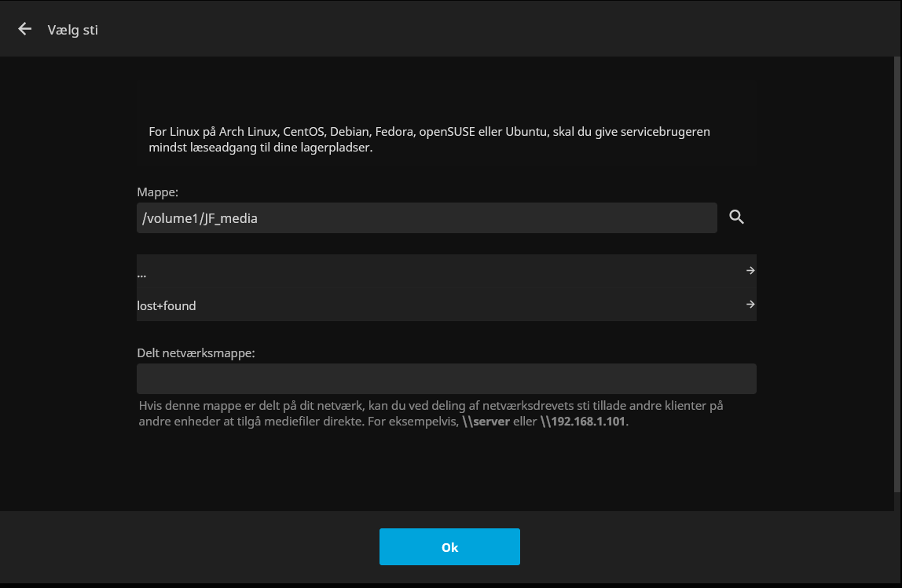Click the back arrow in the header
902x588 pixels.
point(25,29)
